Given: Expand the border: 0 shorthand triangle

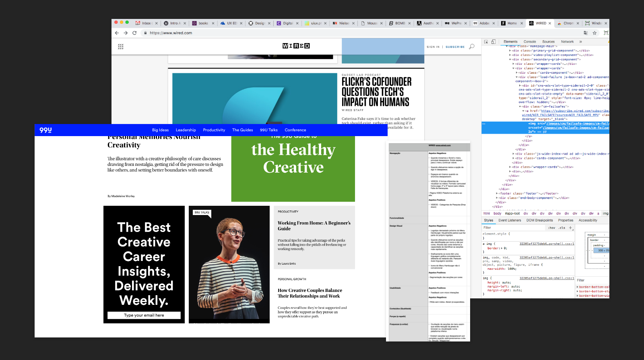Looking at the screenshot, I should [501, 248].
